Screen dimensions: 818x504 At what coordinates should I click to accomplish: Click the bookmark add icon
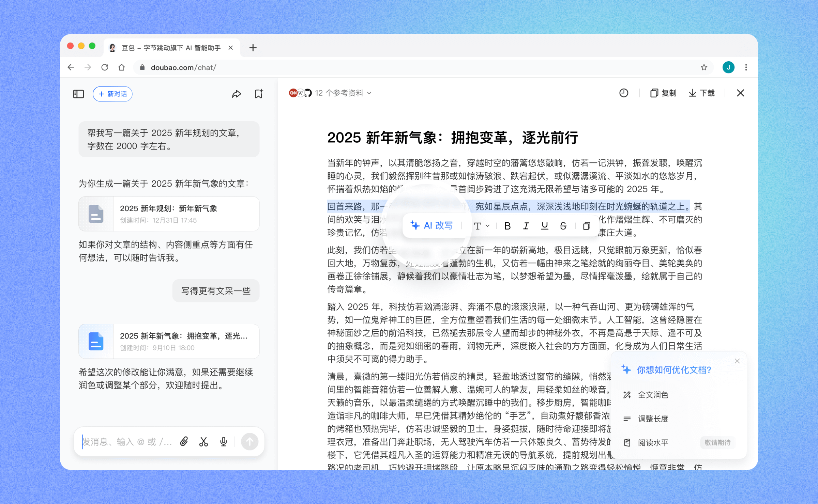click(259, 94)
